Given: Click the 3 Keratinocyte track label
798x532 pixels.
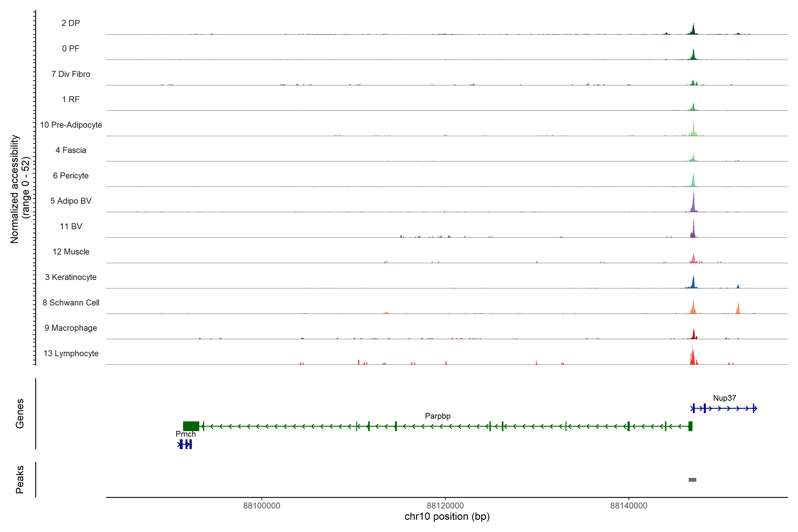Looking at the screenshot, I should (x=71, y=277).
